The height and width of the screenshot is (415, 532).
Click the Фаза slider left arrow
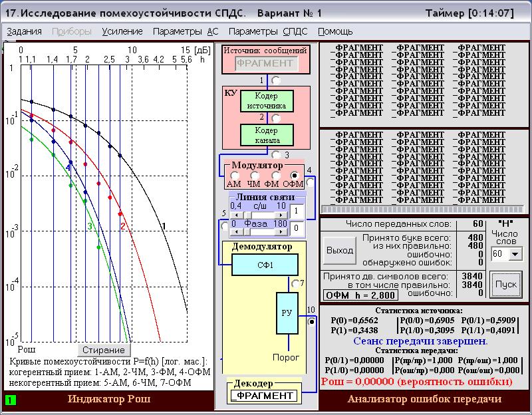click(x=237, y=231)
